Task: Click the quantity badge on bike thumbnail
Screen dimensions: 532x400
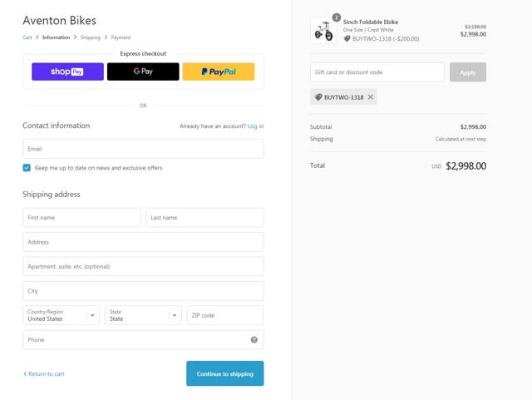Action: 336,17
